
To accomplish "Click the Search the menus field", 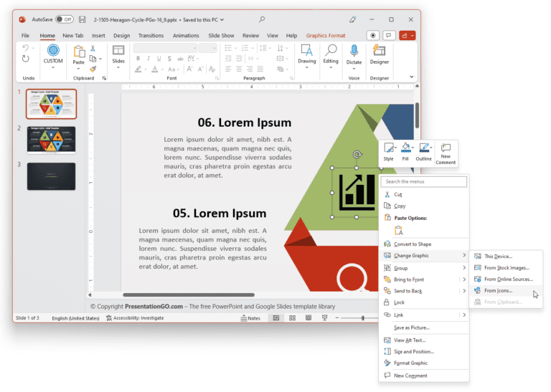I will [424, 181].
